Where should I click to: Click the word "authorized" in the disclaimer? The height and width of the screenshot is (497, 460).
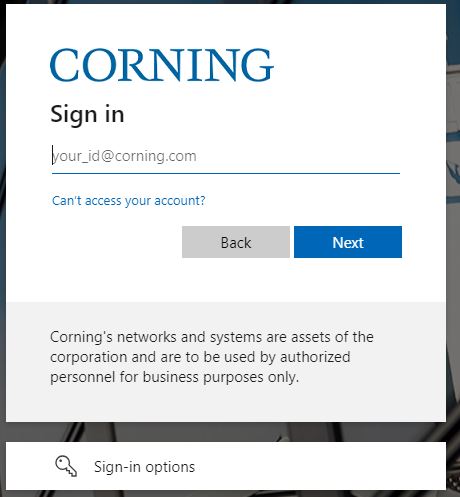(x=315, y=357)
